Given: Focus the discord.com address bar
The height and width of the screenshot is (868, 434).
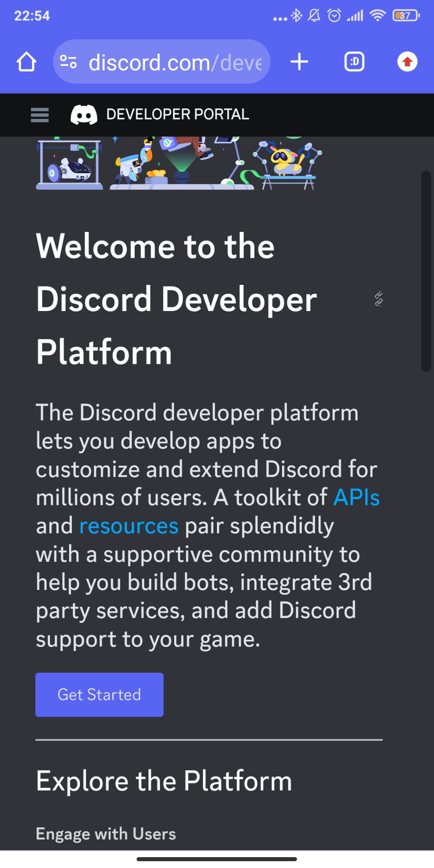Looking at the screenshot, I should tap(175, 62).
